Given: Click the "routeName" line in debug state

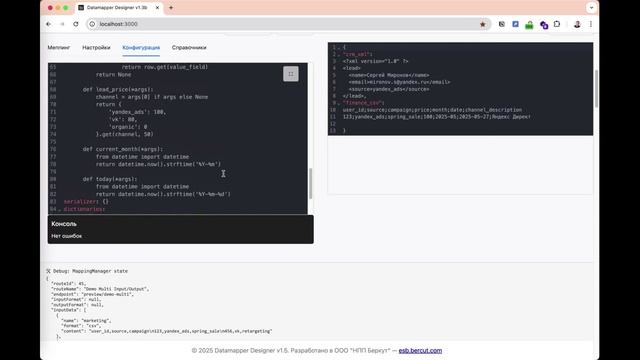Looking at the screenshot, I should [x=100, y=289].
